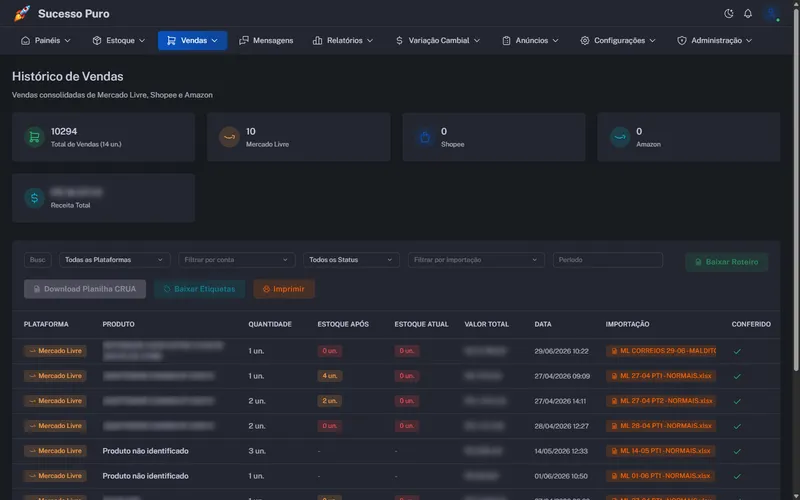Click conferido checkmark for ML 14-05 PT1 row
Image resolution: width=800 pixels, height=500 pixels.
coord(737,452)
